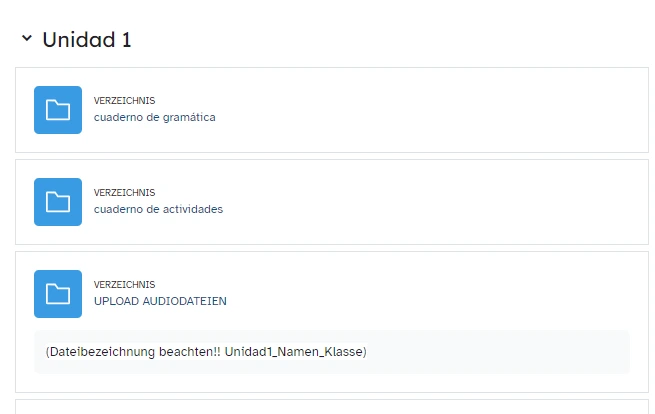The width and height of the screenshot is (655, 414).
Task: Click the partially visible card at the bottom
Action: pos(327,407)
